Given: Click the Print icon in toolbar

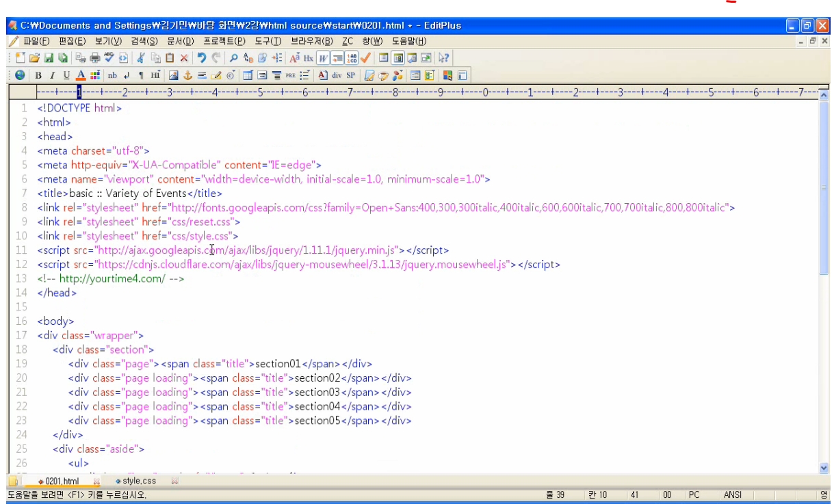Looking at the screenshot, I should coord(94,58).
